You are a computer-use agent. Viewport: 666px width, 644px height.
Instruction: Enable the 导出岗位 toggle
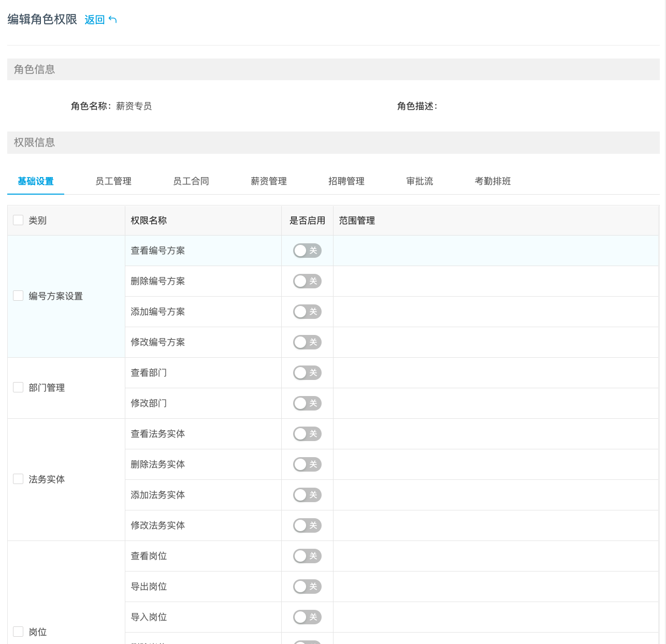(x=307, y=587)
